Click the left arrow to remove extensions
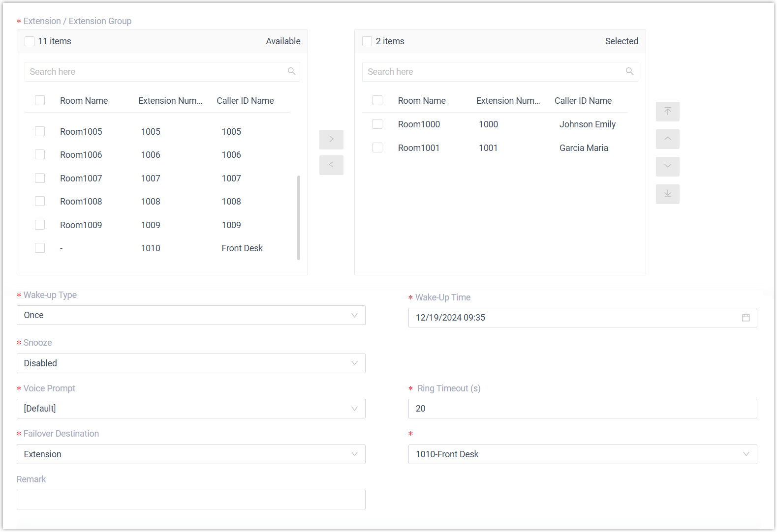The height and width of the screenshot is (532, 777). click(331, 165)
